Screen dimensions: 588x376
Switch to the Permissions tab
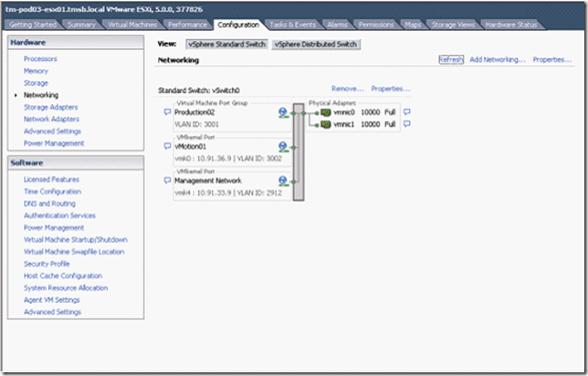376,25
